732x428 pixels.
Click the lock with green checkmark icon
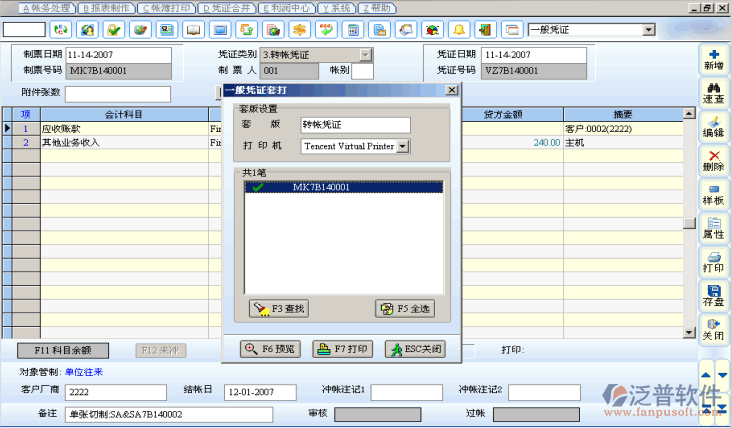pyautogui.click(x=113, y=30)
